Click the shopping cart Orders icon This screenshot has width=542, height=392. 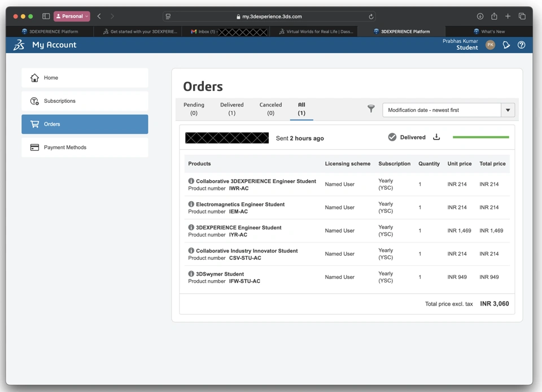tap(34, 124)
